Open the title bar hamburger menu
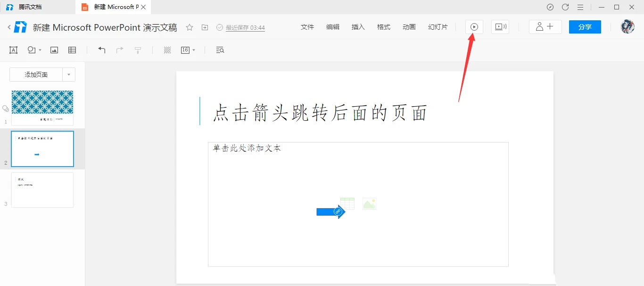The image size is (644, 286). (x=580, y=7)
